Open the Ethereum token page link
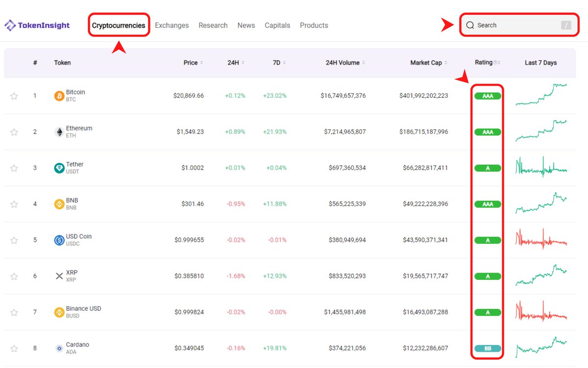Viewport: 588px width, 368px height. coord(79,128)
